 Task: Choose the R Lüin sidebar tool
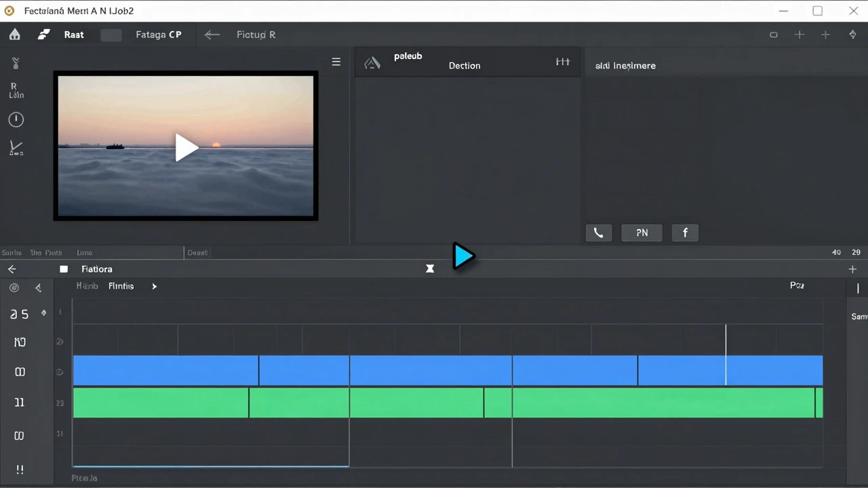[16, 91]
